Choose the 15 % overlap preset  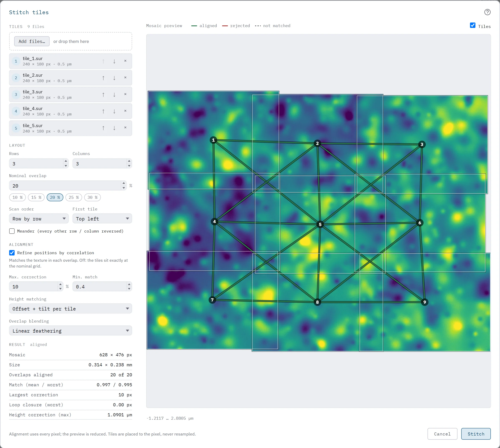[x=36, y=197]
